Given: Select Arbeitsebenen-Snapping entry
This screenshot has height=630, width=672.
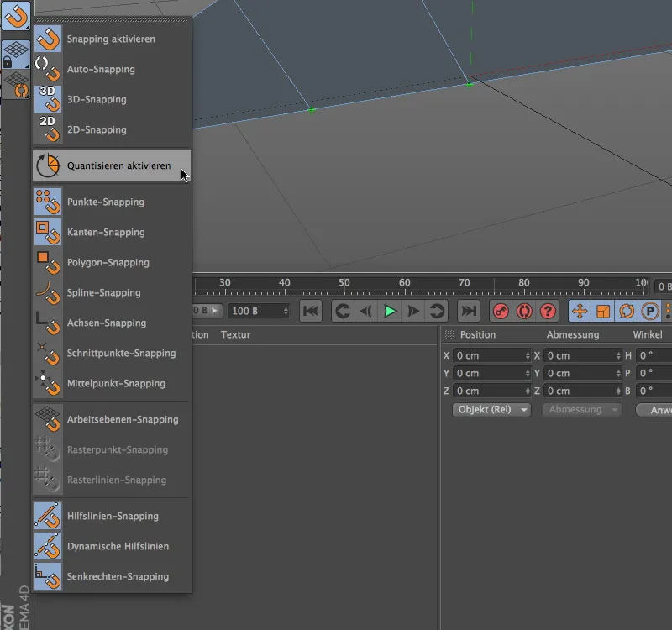Looking at the screenshot, I should 112,419.
